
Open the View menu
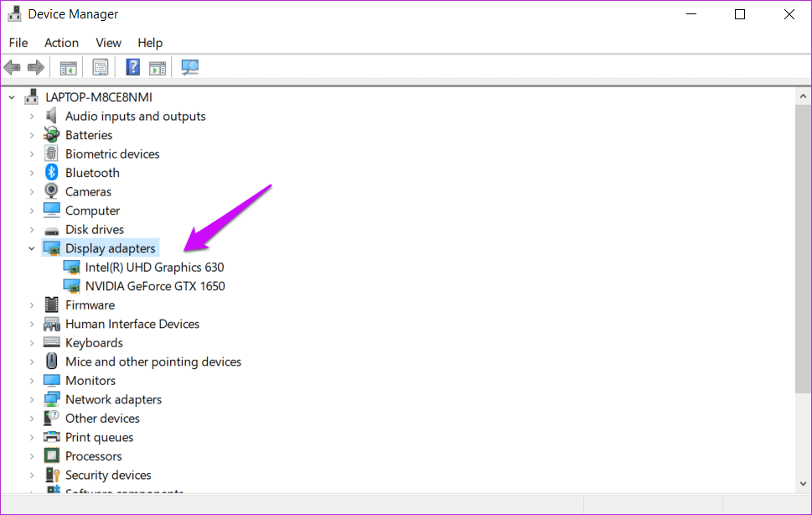(x=108, y=43)
